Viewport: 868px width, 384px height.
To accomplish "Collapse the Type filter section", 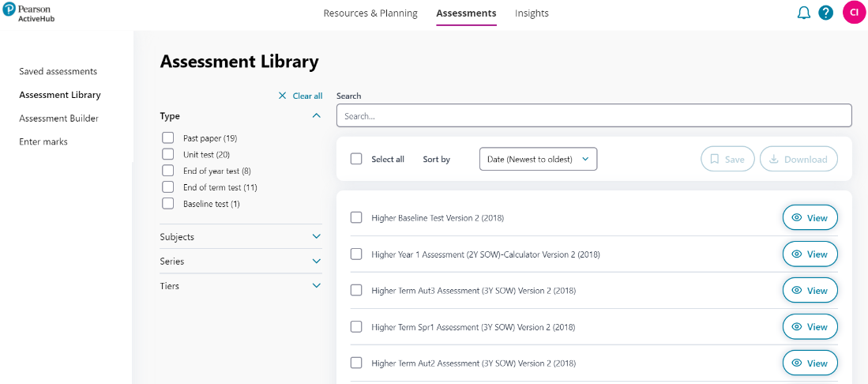I will (316, 116).
